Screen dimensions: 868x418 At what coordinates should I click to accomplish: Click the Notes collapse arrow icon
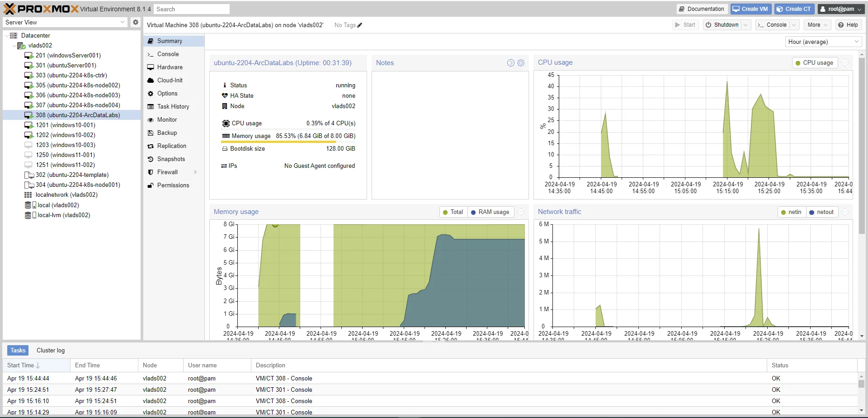click(x=510, y=63)
